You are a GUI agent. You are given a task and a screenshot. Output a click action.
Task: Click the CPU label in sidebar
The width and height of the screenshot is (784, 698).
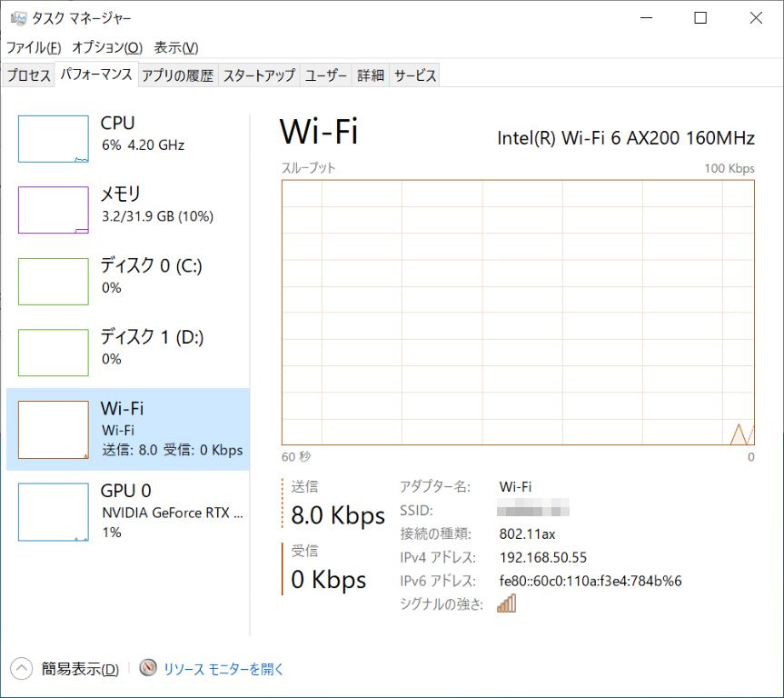click(x=117, y=123)
